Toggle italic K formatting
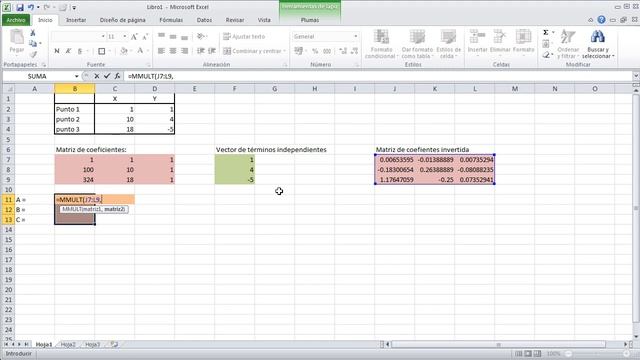The width and height of the screenshot is (640, 360). (68, 51)
